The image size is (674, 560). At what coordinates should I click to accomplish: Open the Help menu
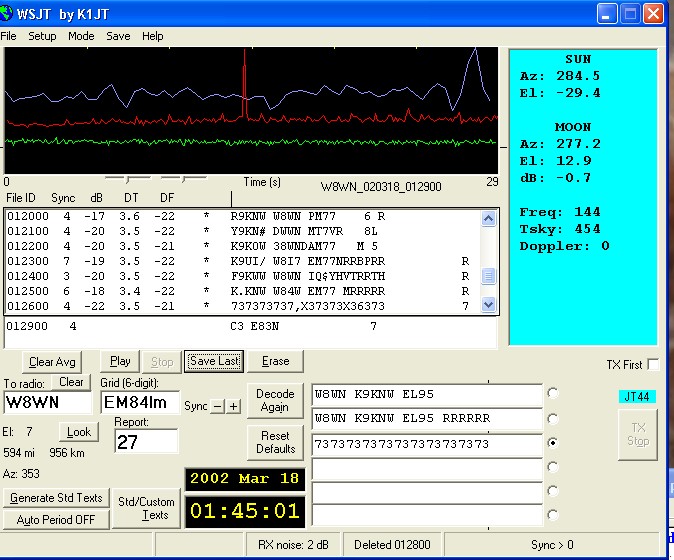(153, 36)
